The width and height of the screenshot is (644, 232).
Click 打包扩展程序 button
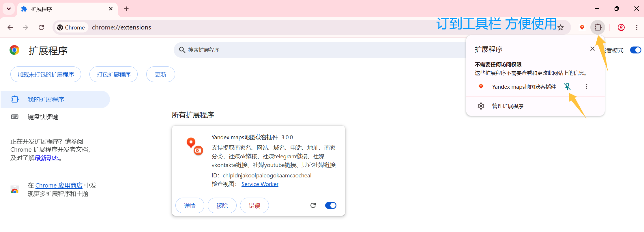[x=113, y=75]
